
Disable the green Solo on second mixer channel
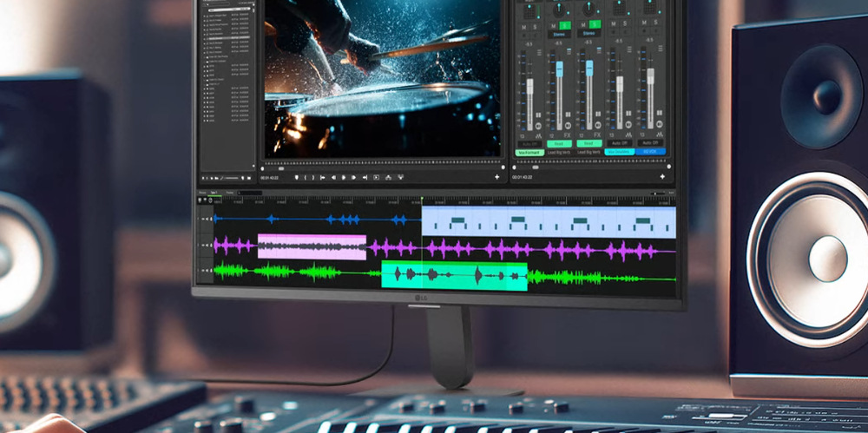tap(564, 25)
